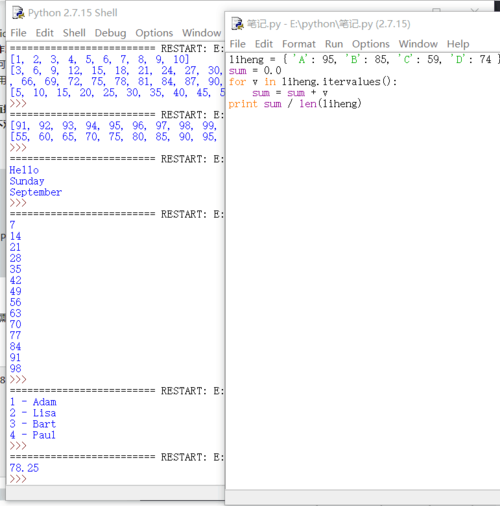This screenshot has height=506, width=500.
Task: Open the Shell window's Options menu
Action: pyautogui.click(x=154, y=33)
